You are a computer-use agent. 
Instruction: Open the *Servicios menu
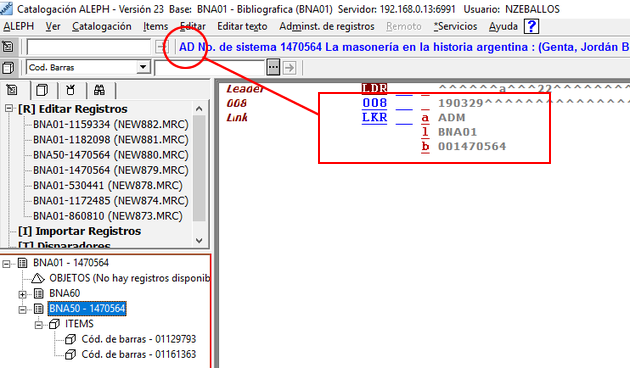click(455, 27)
